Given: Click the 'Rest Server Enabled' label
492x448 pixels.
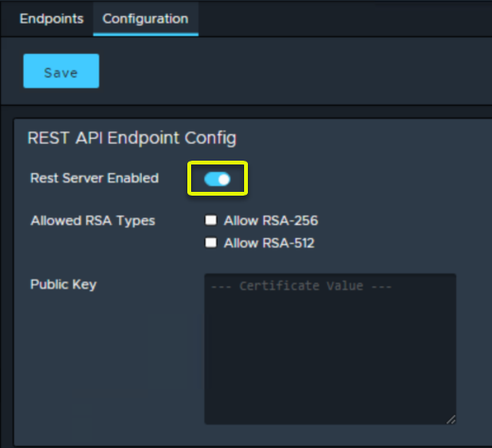Looking at the screenshot, I should (x=95, y=178).
